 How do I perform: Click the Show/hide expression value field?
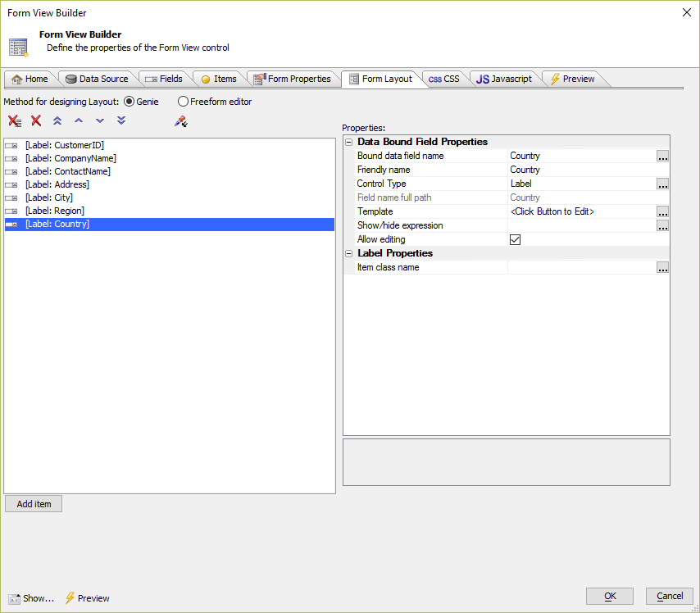pyautogui.click(x=582, y=226)
